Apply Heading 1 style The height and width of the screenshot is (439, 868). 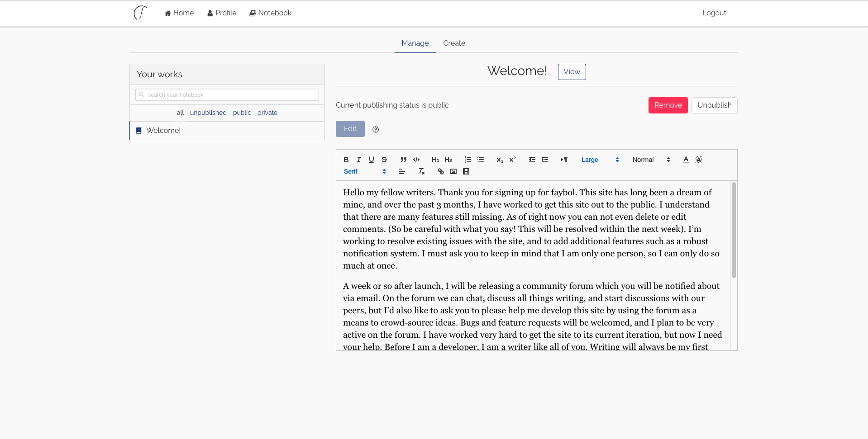(x=435, y=160)
